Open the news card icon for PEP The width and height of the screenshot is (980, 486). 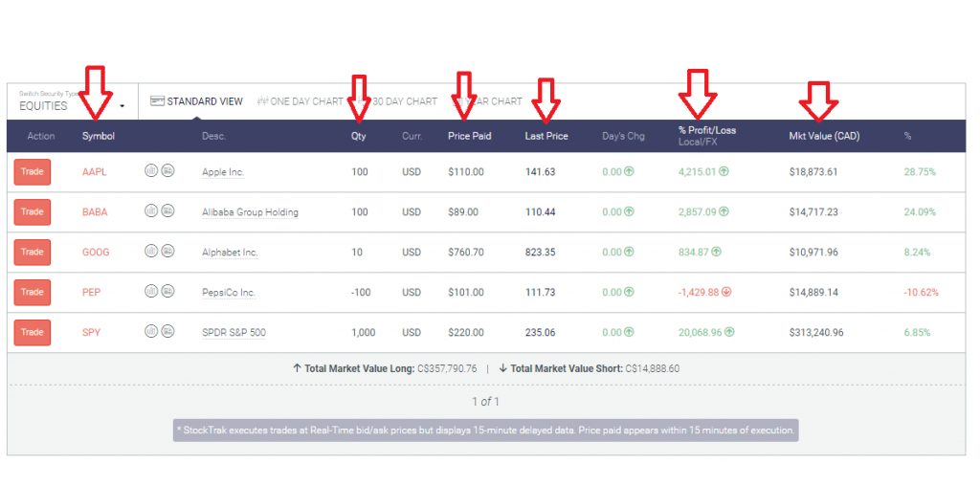click(x=167, y=291)
